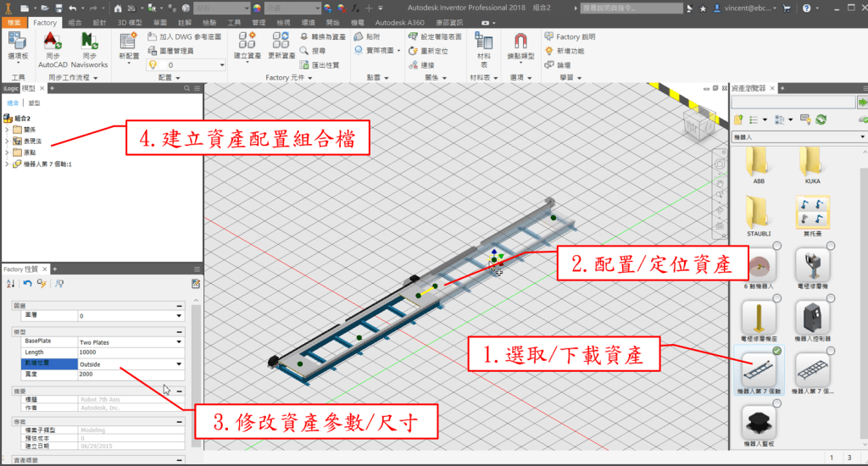Screen dimensions: 868x466
Task: Switch to the 3D 模型 ribbon tab
Action: coord(131,23)
